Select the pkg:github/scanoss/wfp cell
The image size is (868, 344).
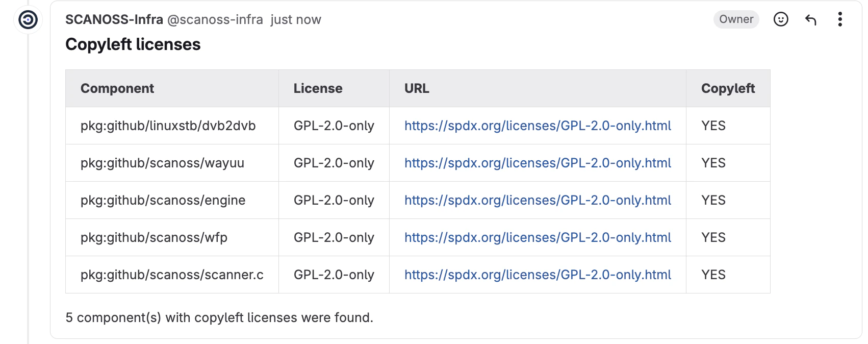172,237
